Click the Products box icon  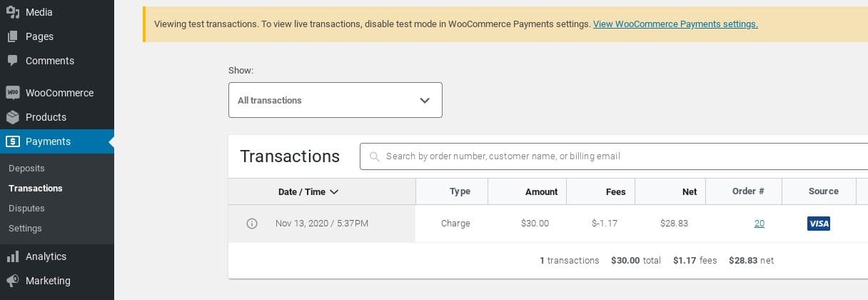click(x=12, y=117)
